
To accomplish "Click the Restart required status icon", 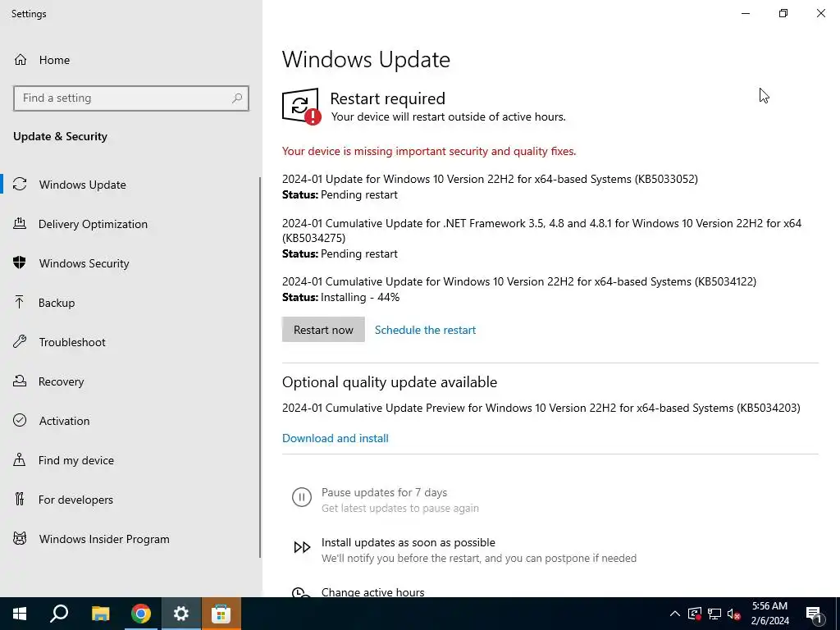I will click(x=302, y=107).
